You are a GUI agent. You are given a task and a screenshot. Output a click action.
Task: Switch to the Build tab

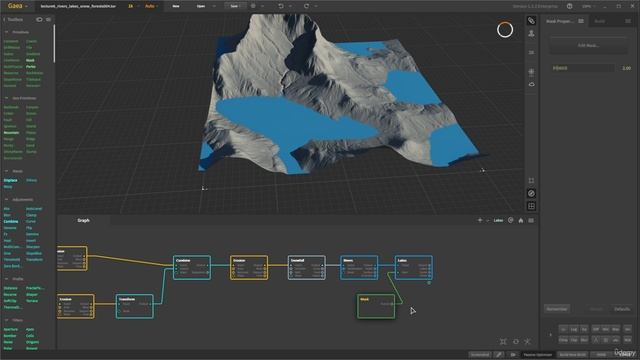tap(600, 21)
